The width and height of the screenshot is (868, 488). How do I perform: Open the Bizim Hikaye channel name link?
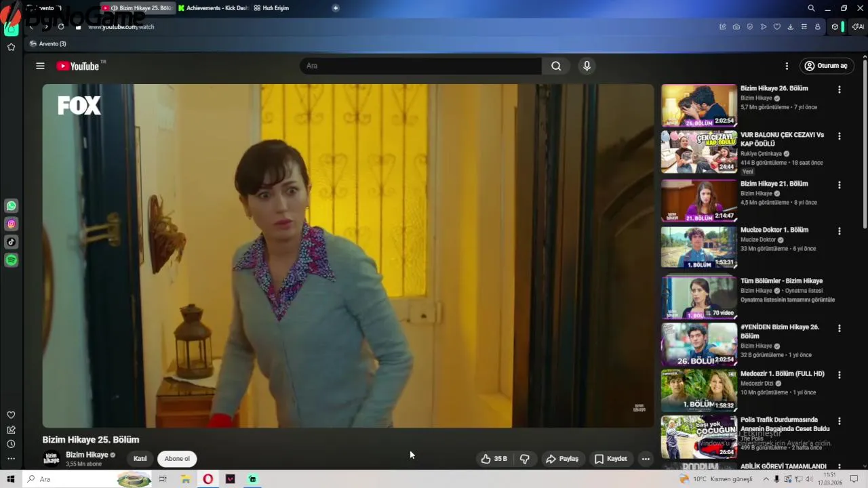[x=87, y=455]
